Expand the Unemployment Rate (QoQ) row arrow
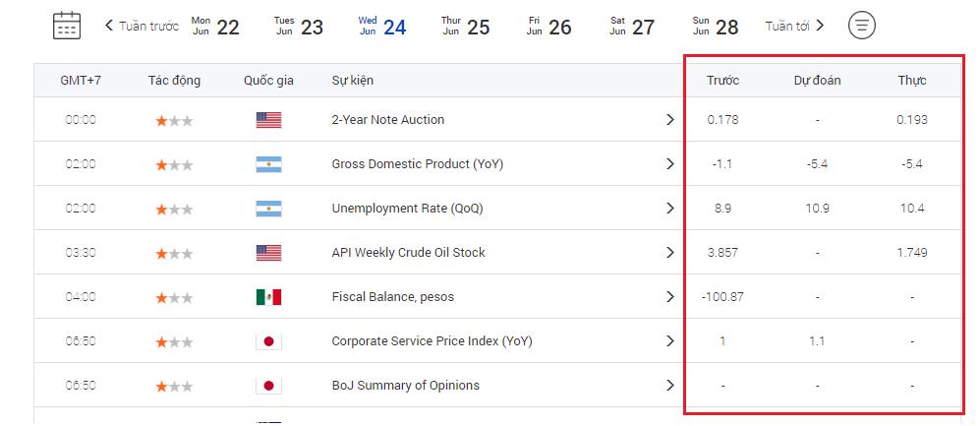This screenshot has height=426, width=980. click(x=670, y=209)
